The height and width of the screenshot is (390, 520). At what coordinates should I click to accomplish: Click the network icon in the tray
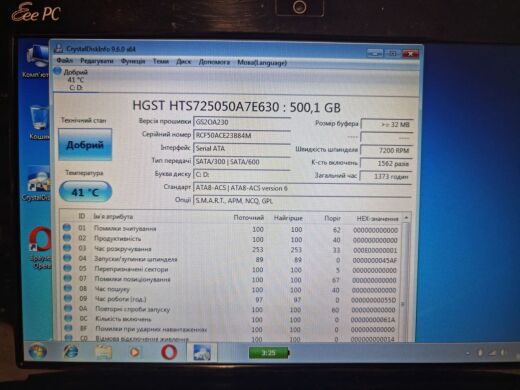[492, 353]
